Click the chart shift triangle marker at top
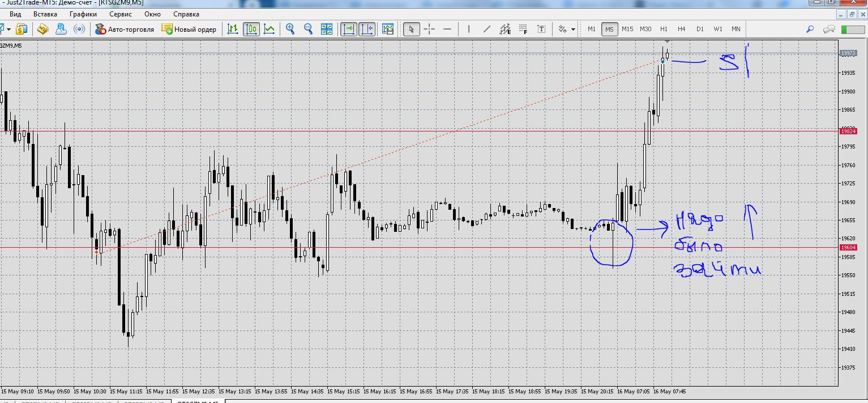 (x=668, y=43)
